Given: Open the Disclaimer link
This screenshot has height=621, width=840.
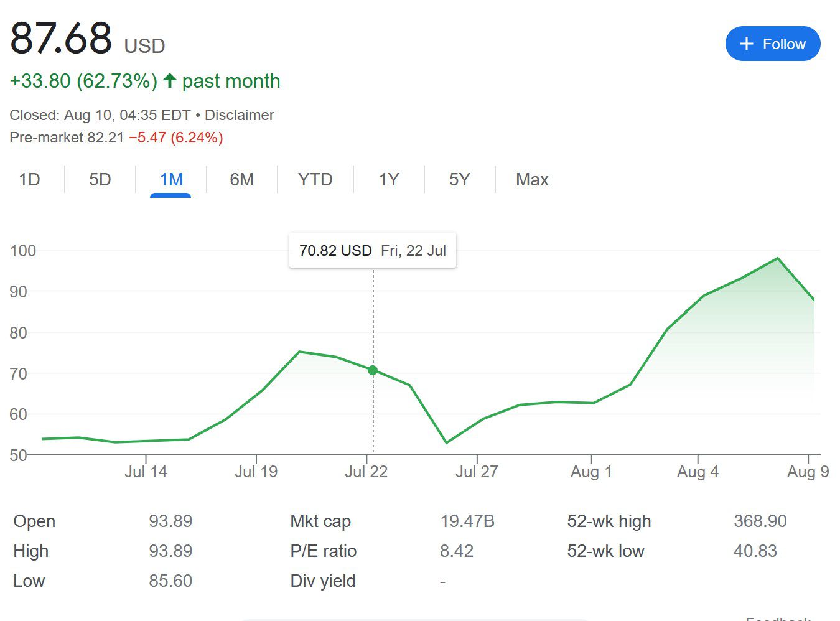Looking at the screenshot, I should pos(239,115).
